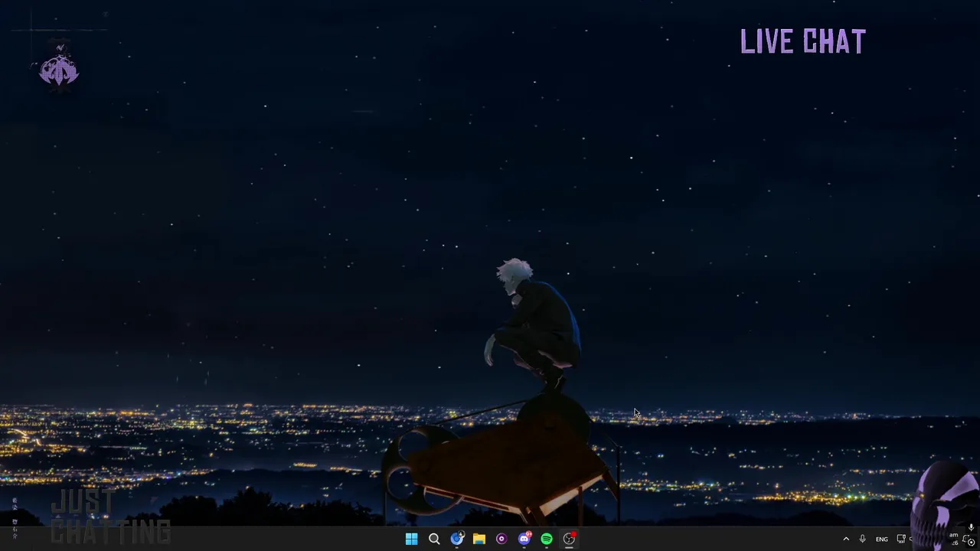Open taskbar Search magnifier
The image size is (980, 551).
434,539
